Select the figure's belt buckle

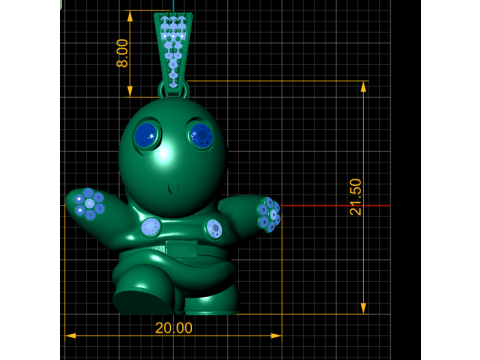coord(181,250)
